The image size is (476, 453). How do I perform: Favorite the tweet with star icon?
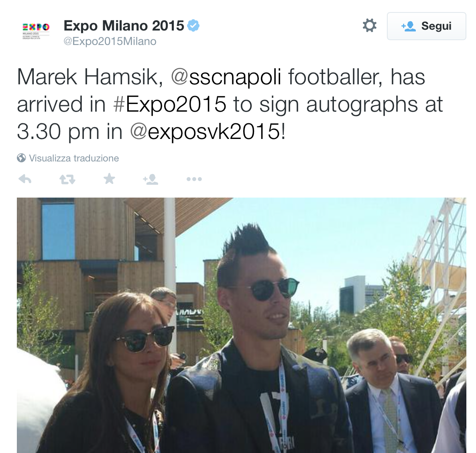[109, 179]
